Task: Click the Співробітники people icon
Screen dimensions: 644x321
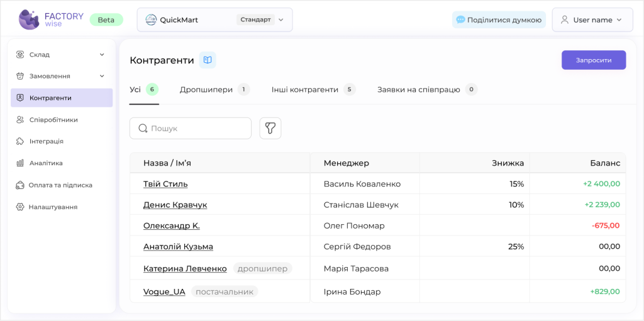Action: [19, 120]
